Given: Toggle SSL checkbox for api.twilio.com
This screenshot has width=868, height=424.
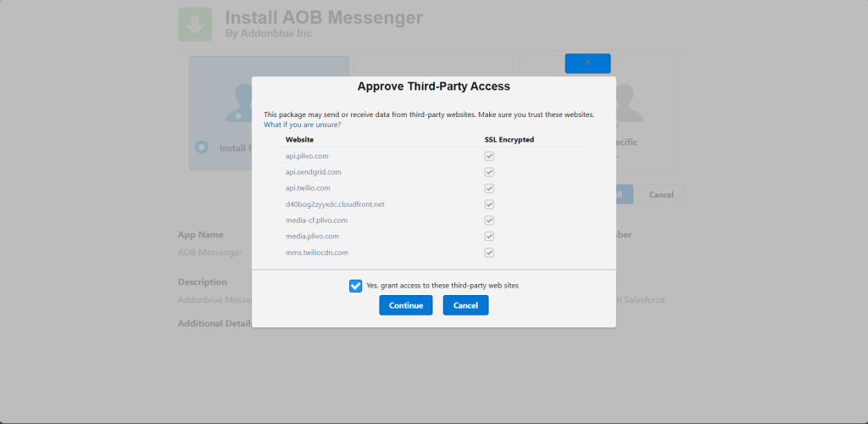Looking at the screenshot, I should 489,188.
